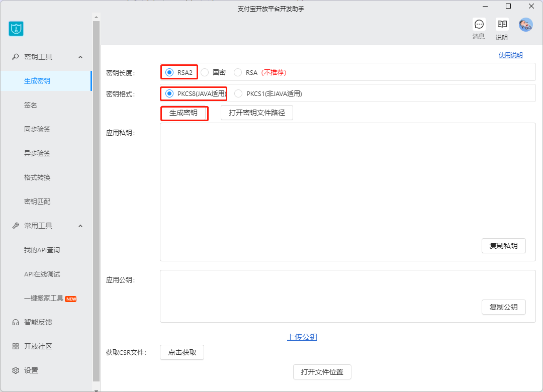Collapse the 密钥工具 section chevron

[80, 57]
